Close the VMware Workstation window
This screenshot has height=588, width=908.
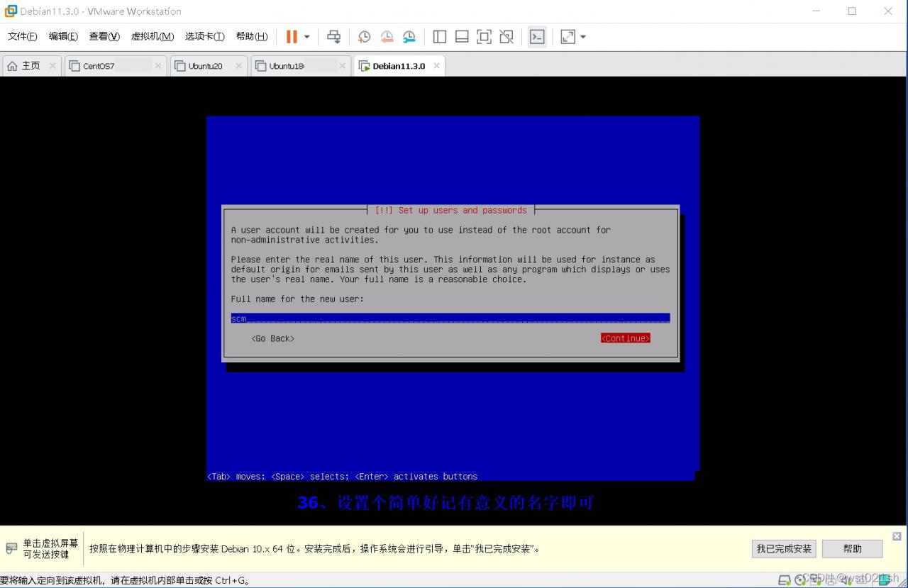(888, 11)
